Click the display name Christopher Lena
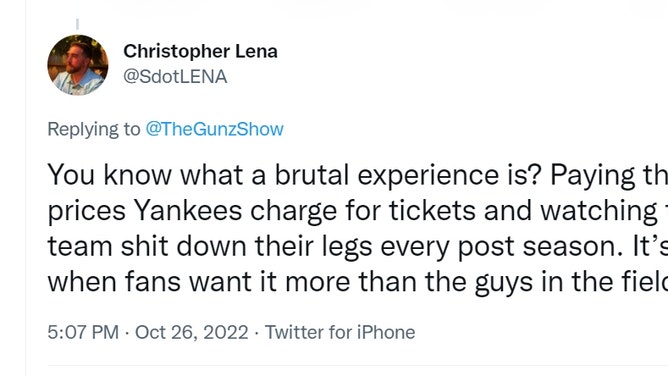This screenshot has width=668, height=376. click(200, 52)
